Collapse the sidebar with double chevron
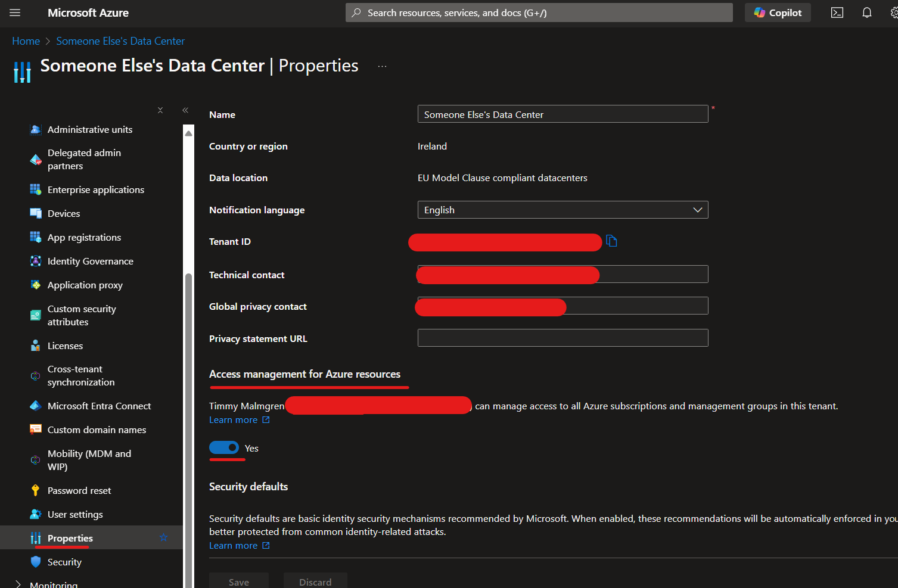Viewport: 898px width, 588px height. point(185,110)
